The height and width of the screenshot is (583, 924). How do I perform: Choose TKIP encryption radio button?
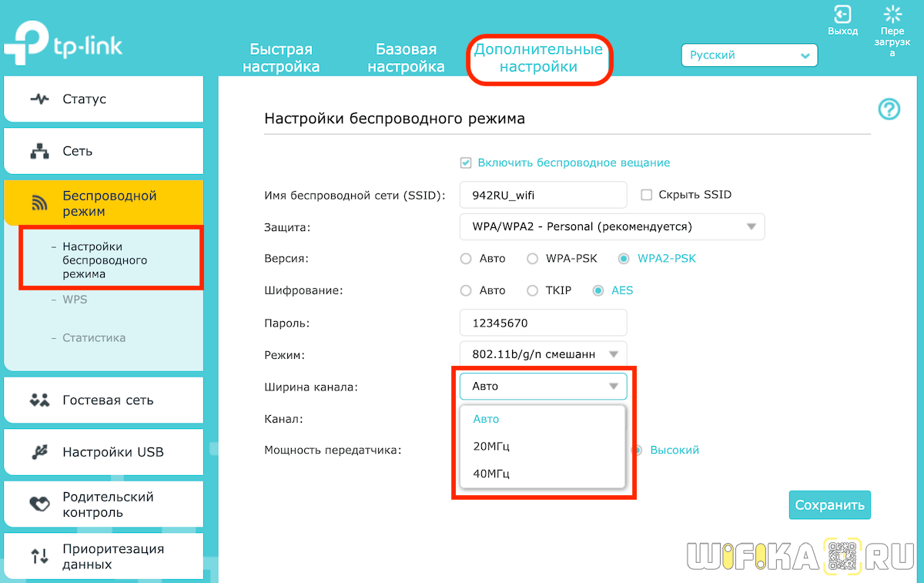click(x=532, y=290)
